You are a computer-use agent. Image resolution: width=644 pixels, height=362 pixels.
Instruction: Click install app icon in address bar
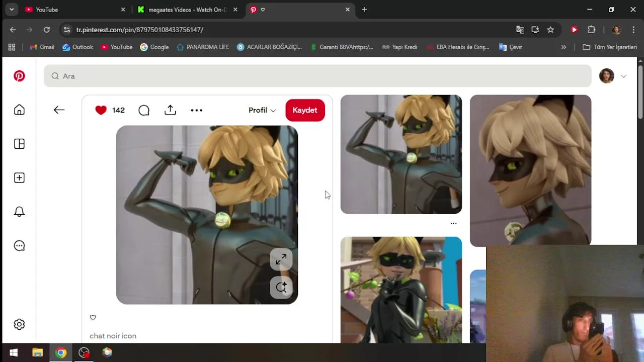click(535, 30)
